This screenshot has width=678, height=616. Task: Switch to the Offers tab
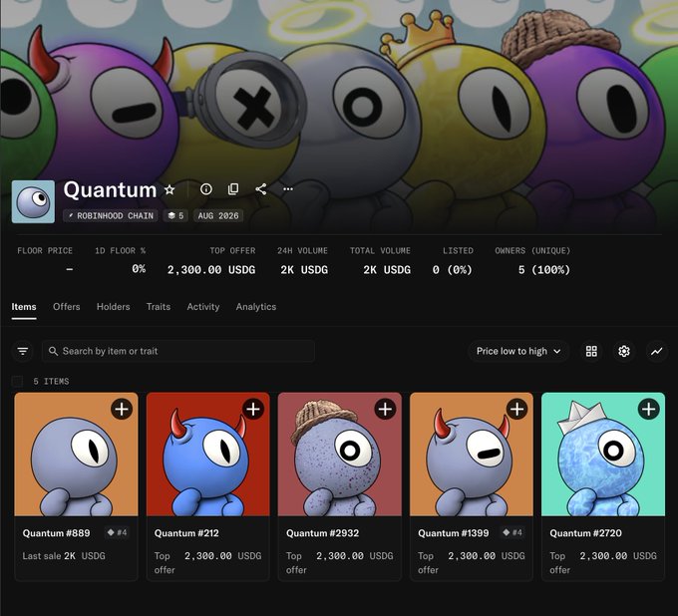tap(67, 306)
